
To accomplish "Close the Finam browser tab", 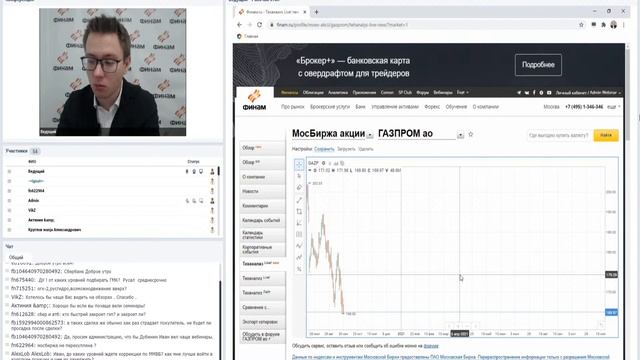I will coord(304,12).
